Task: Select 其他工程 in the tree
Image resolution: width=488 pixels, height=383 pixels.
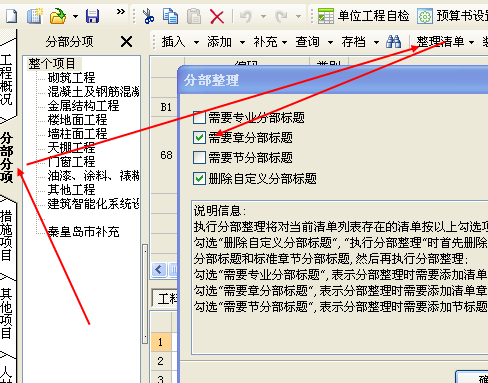Action: (71, 190)
